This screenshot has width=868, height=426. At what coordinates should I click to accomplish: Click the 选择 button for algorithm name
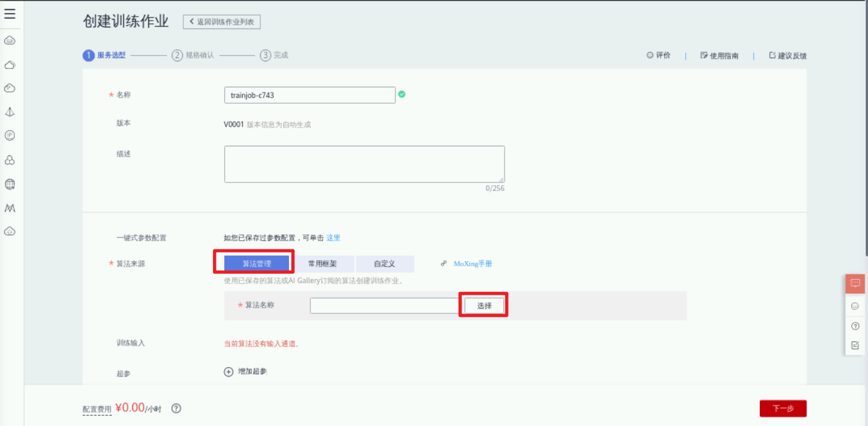point(485,306)
